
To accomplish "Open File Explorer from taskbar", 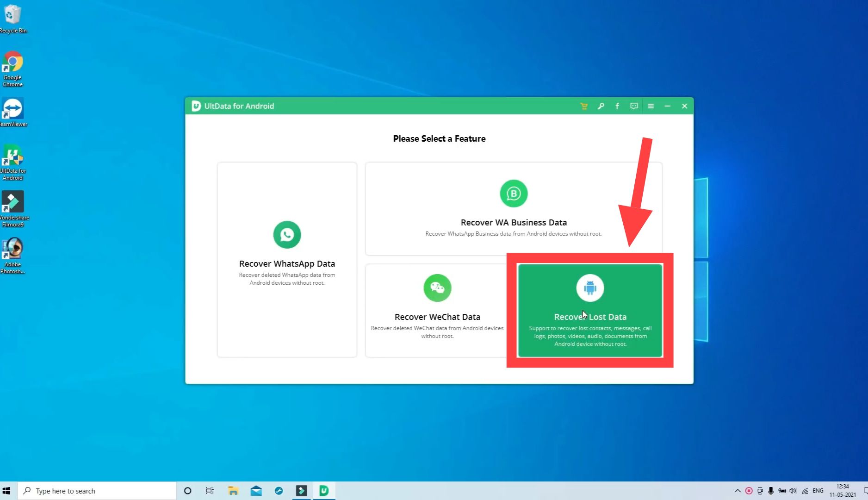I will [233, 491].
